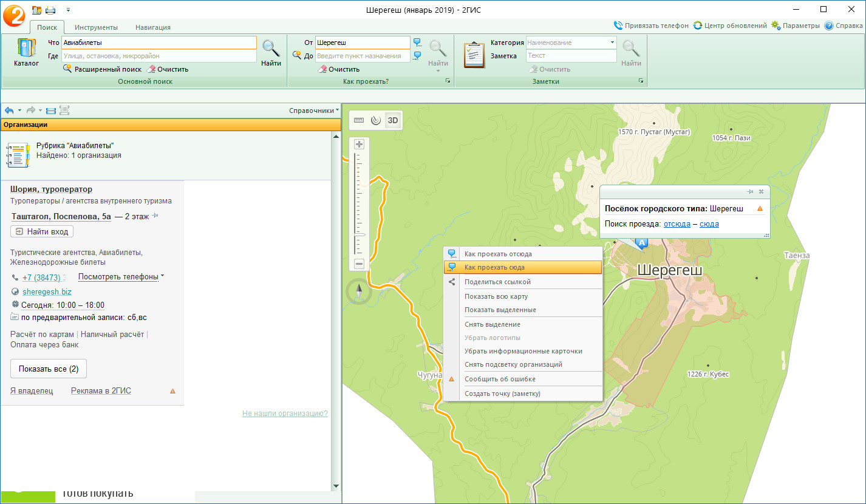The width and height of the screenshot is (866, 504).
Task: Click the error warning triangle in organization card
Action: [172, 391]
